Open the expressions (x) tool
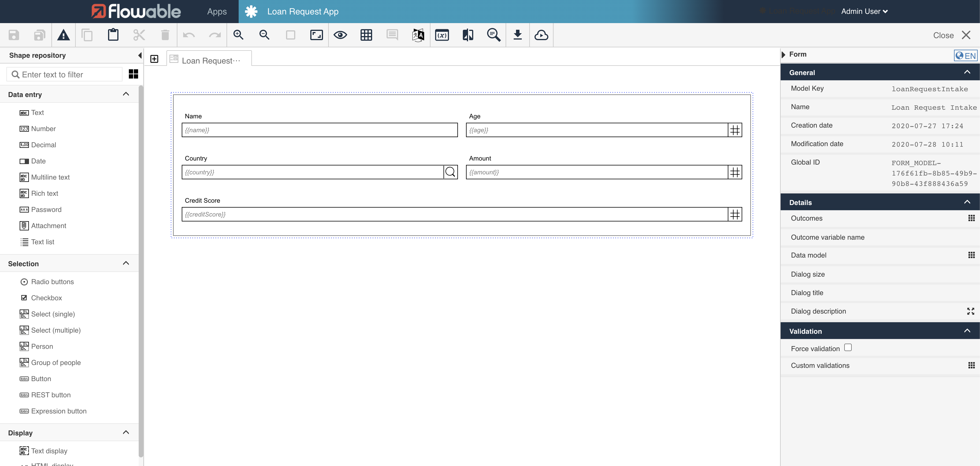Viewport: 980px width, 466px height. [x=442, y=35]
